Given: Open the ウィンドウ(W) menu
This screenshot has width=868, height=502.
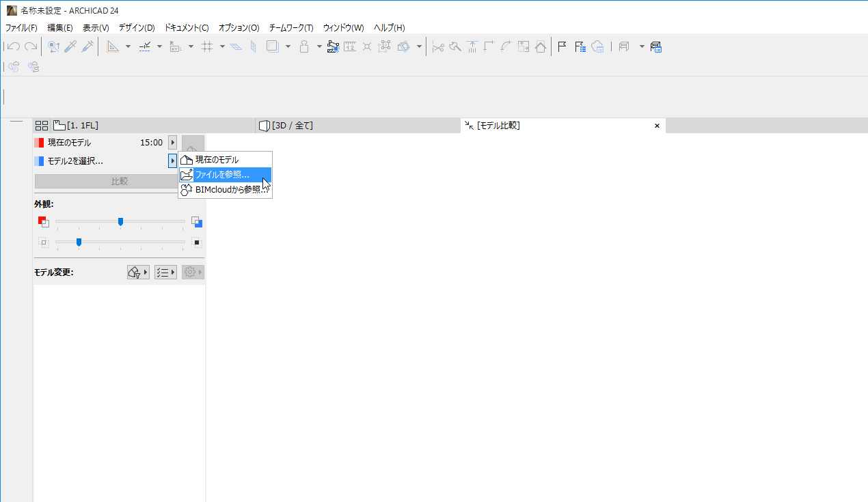Looking at the screenshot, I should (343, 28).
